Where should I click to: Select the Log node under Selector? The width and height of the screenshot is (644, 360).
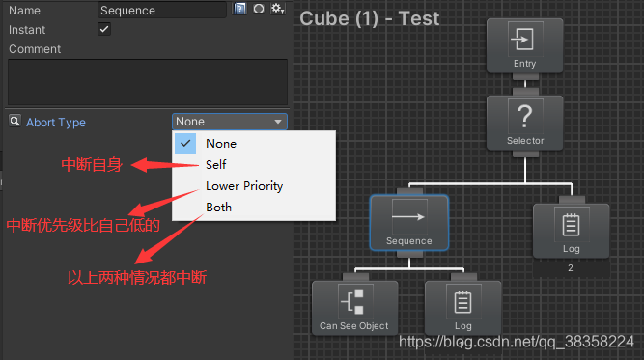pos(571,231)
